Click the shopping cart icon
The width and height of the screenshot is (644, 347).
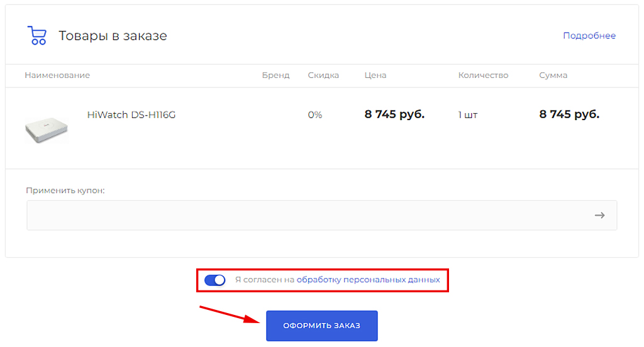[x=37, y=36]
